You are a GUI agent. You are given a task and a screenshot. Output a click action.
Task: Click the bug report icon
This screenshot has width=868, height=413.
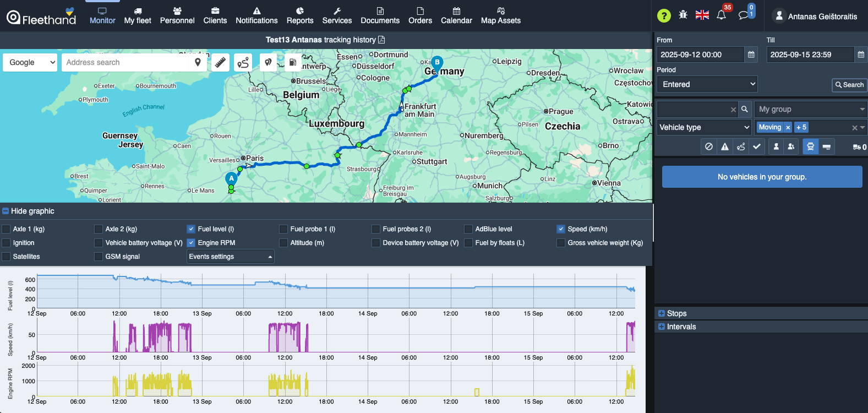click(683, 15)
